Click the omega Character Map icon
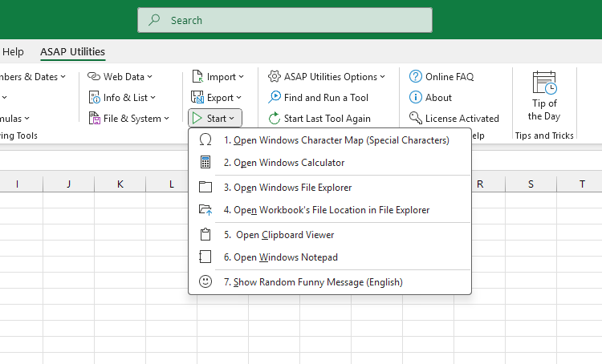 [x=205, y=140]
